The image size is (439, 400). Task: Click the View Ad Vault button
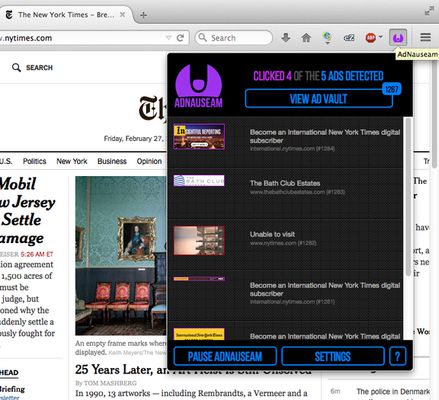tap(318, 99)
